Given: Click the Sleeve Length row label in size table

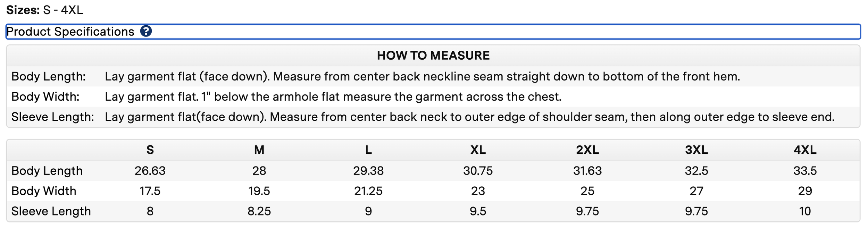Looking at the screenshot, I should coord(51,211).
